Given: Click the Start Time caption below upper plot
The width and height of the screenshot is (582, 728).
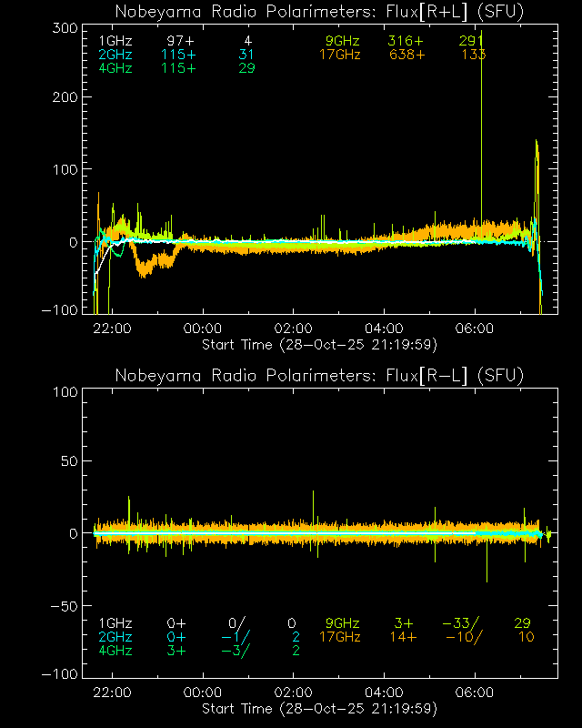Looking at the screenshot, I should pyautogui.click(x=319, y=344).
